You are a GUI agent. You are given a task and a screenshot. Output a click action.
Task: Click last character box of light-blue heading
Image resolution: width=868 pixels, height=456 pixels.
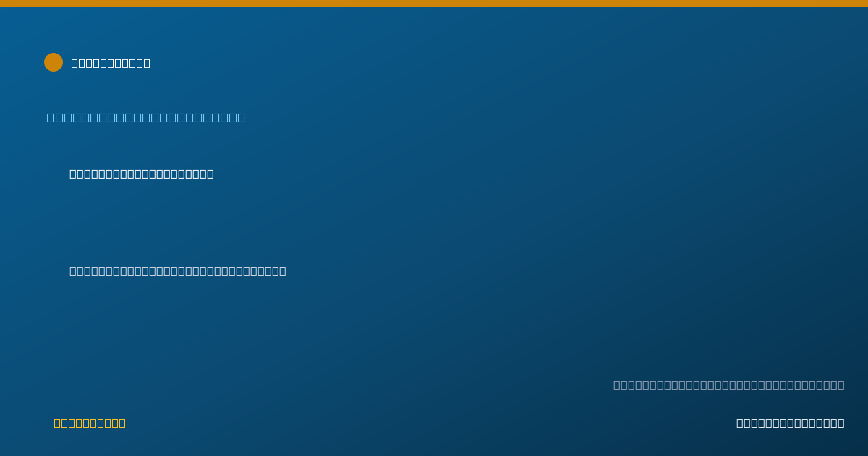(x=242, y=117)
